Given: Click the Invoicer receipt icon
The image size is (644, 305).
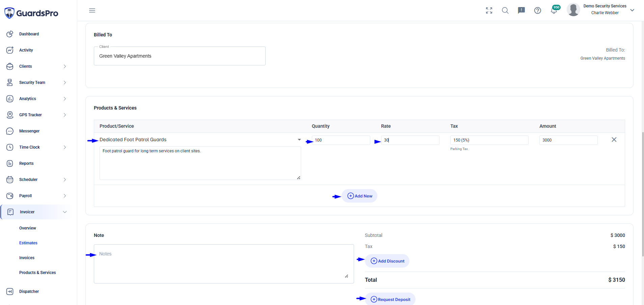Looking at the screenshot, I should click(x=10, y=212).
